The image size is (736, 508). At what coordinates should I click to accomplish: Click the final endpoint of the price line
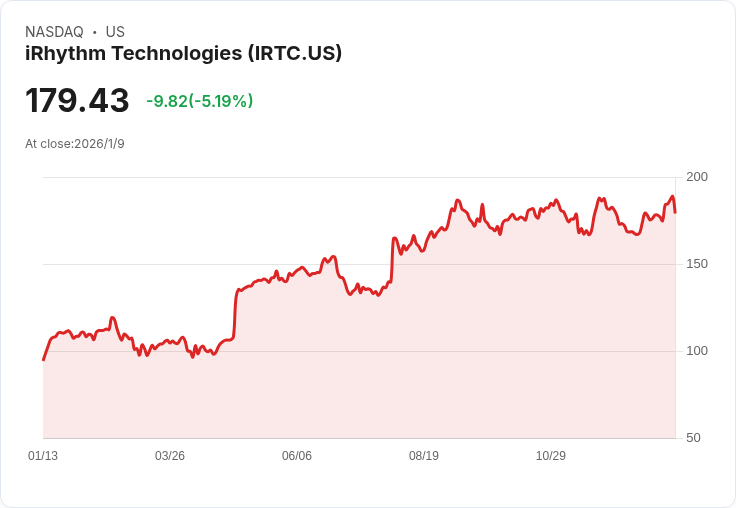pos(675,211)
